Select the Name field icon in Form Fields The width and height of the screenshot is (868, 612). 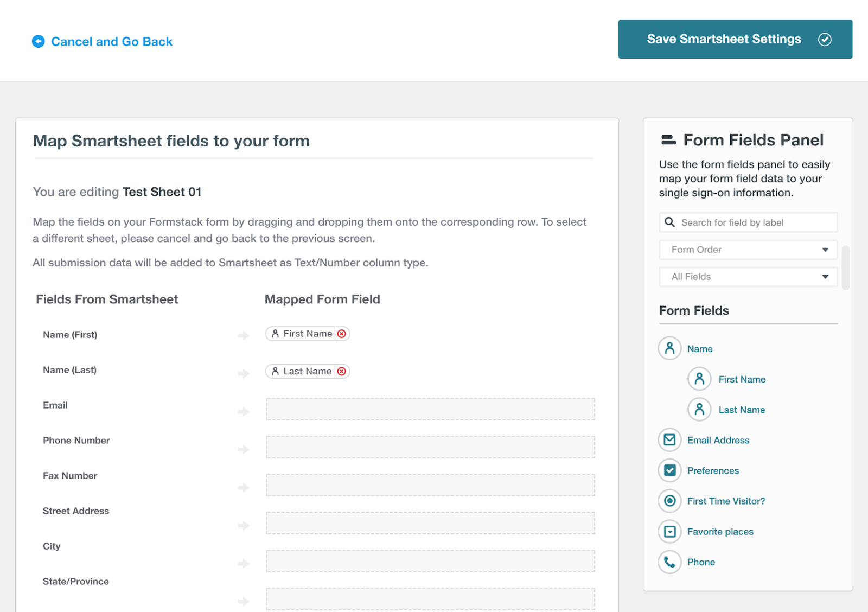click(x=669, y=348)
